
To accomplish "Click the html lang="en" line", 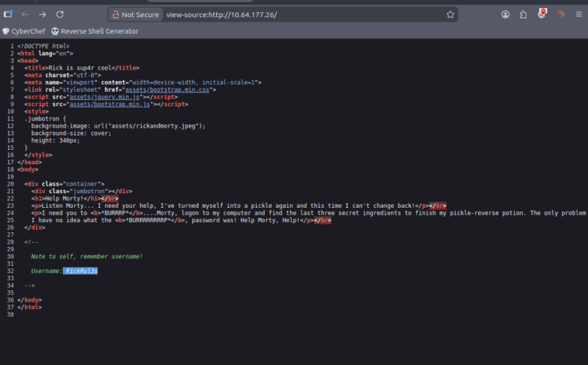I will 45,53.
